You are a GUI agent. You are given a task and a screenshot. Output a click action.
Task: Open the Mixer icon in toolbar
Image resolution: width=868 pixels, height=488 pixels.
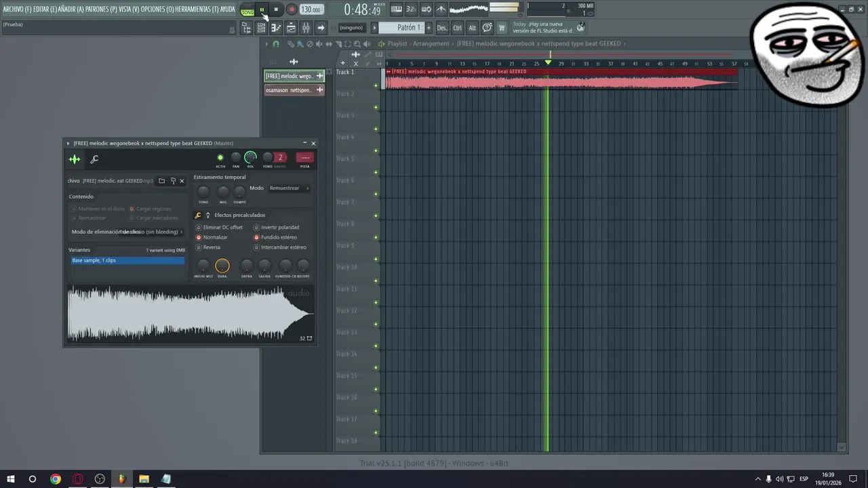[306, 28]
